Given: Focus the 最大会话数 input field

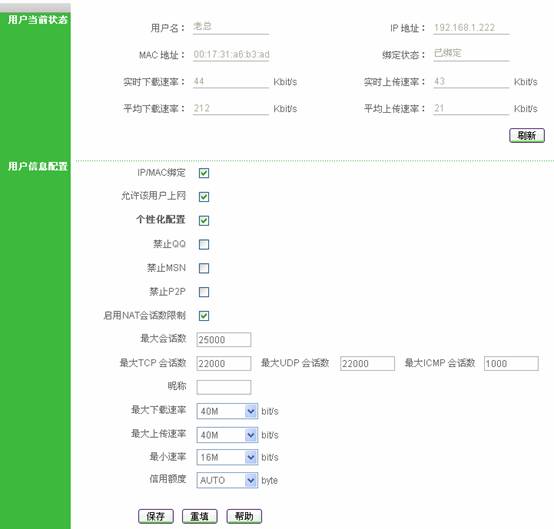Looking at the screenshot, I should pyautogui.click(x=224, y=340).
